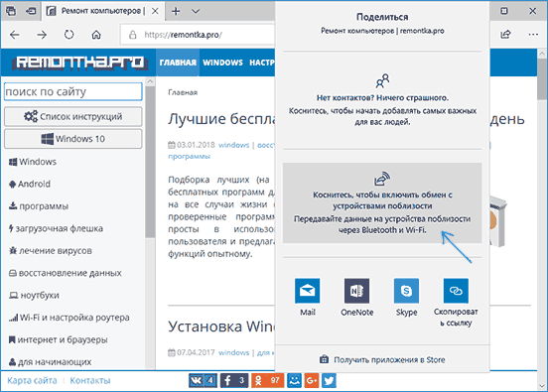Click the поиск по сайту search field
This screenshot has height=392, width=548.
[x=73, y=91]
